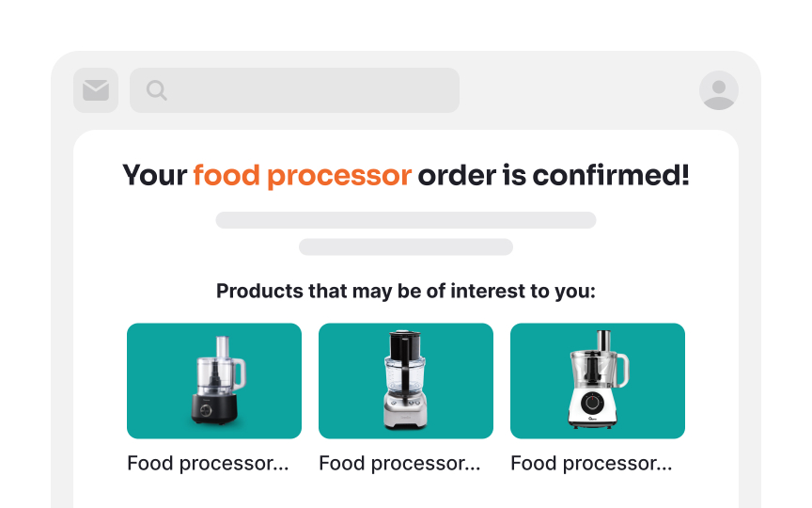The width and height of the screenshot is (812, 508).
Task: Click the word "Your" in heading
Action: (154, 175)
